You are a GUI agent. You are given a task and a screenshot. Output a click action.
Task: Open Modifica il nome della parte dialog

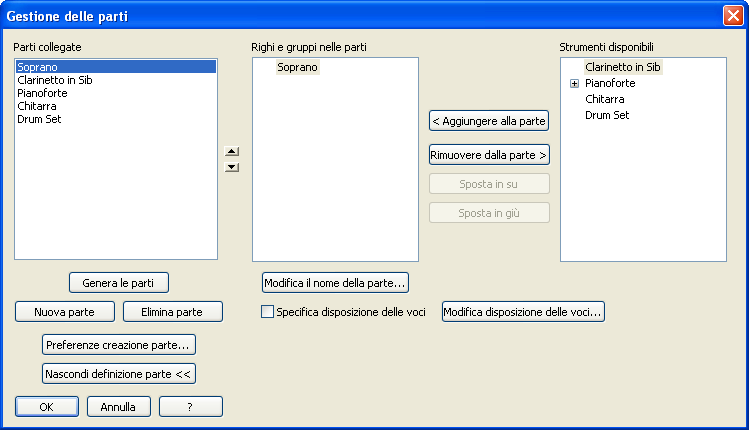click(x=335, y=283)
